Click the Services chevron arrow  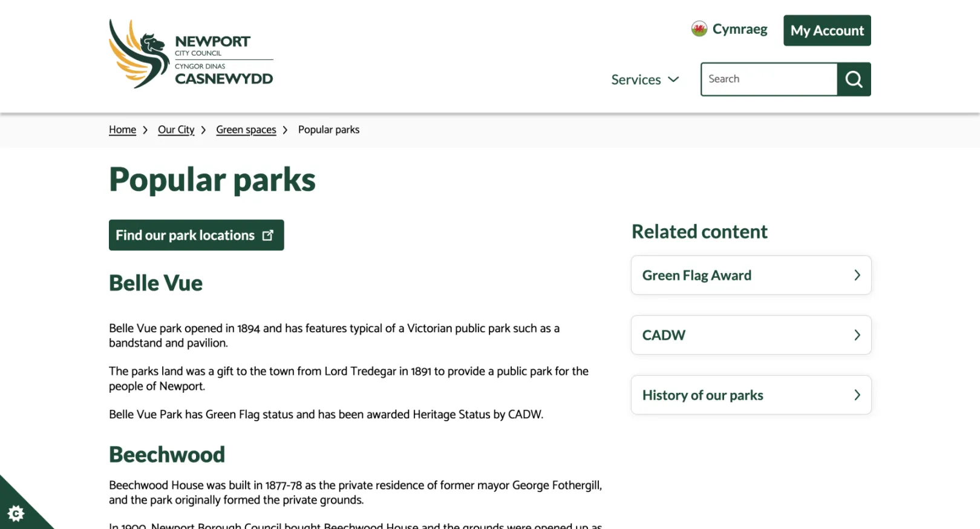point(673,79)
